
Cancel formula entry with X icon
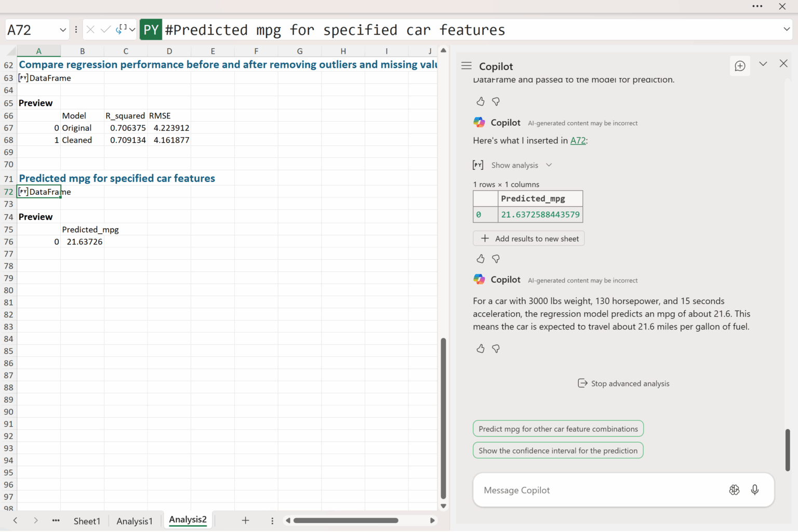click(90, 30)
